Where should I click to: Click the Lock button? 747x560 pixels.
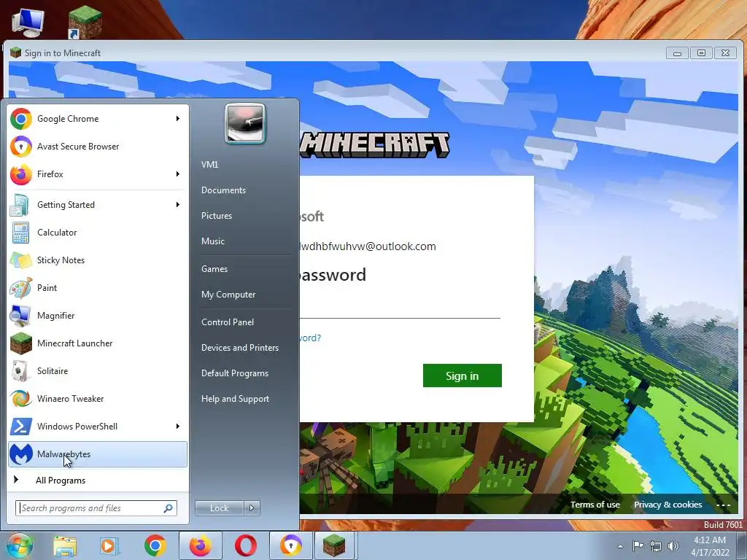click(219, 508)
